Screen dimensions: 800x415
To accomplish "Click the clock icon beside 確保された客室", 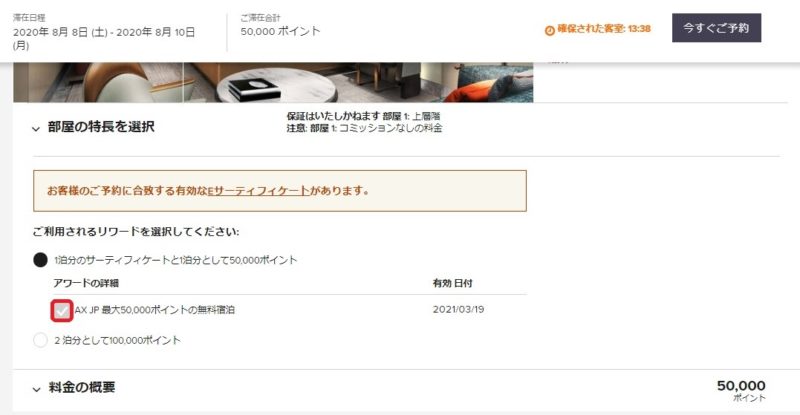I will [549, 31].
